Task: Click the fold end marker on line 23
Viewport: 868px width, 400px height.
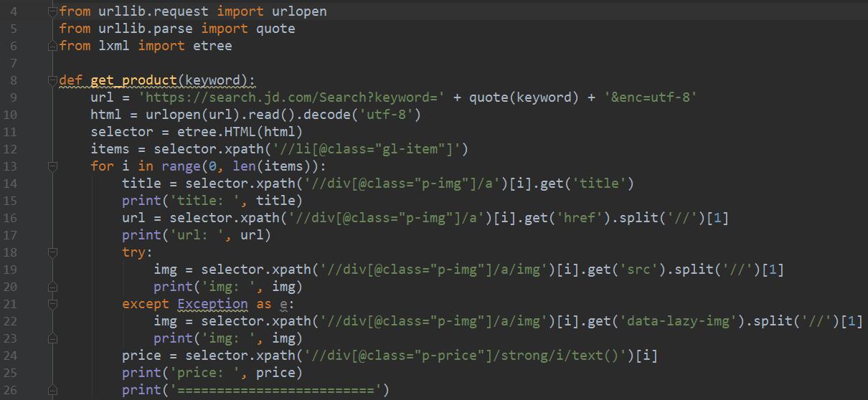Action: pos(52,338)
